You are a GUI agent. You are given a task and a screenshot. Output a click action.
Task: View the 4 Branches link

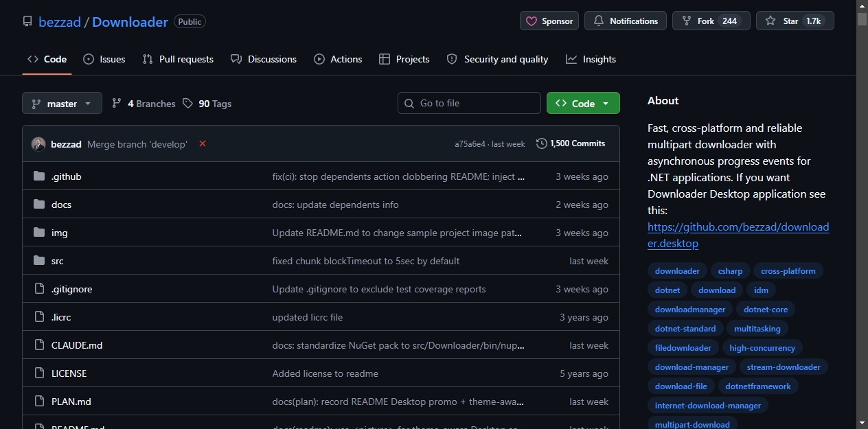[144, 104]
